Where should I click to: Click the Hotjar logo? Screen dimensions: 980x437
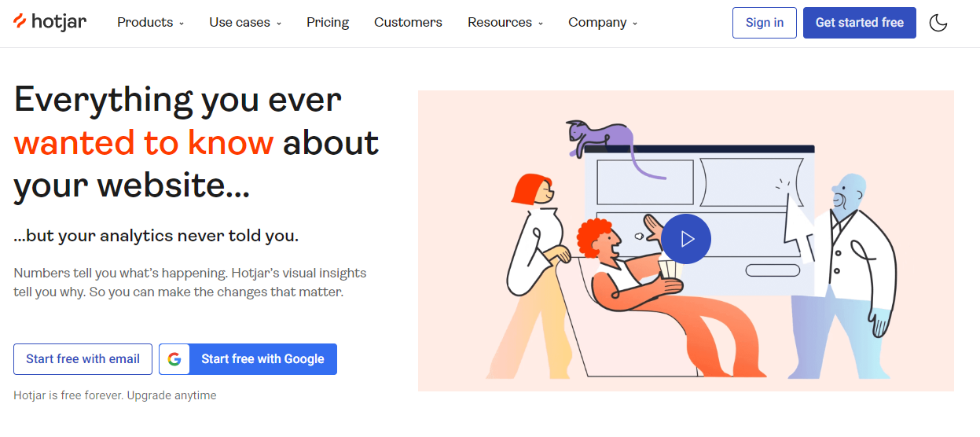[50, 22]
